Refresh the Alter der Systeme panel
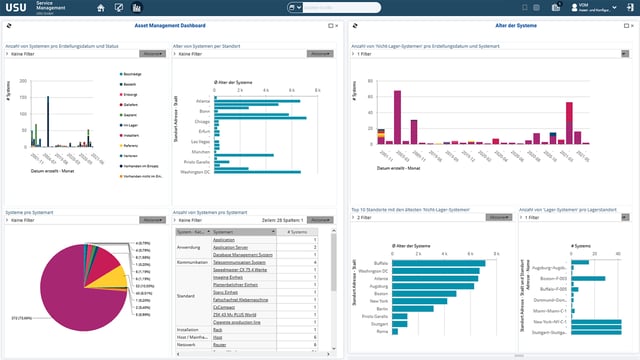The image size is (640, 360). pos(355,26)
